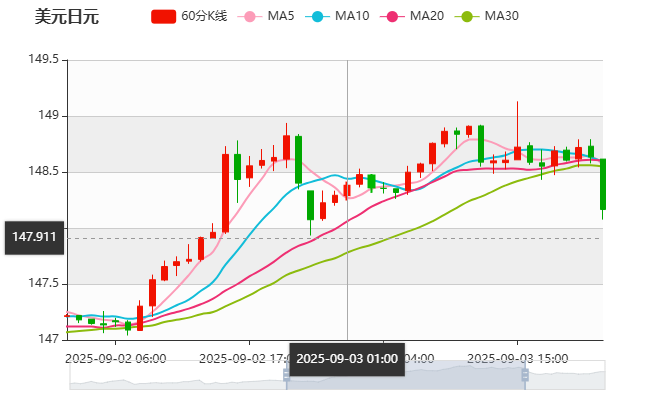Click the right data zoom slider handle

525,375
